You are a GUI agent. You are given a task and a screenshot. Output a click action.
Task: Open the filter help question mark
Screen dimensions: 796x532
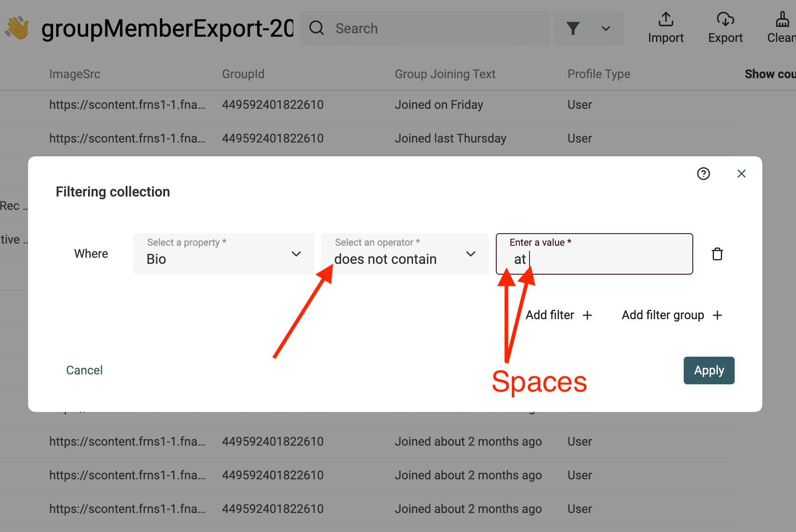coord(703,174)
